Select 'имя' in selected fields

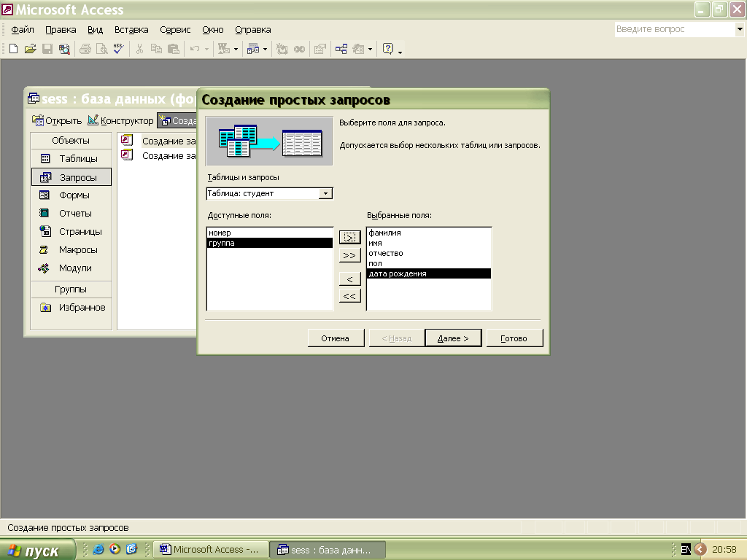click(429, 243)
